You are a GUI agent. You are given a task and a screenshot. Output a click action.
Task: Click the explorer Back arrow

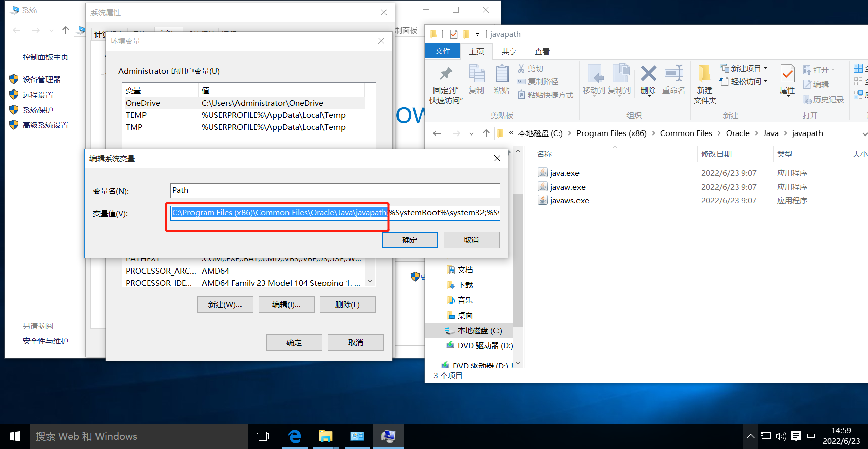tap(437, 133)
